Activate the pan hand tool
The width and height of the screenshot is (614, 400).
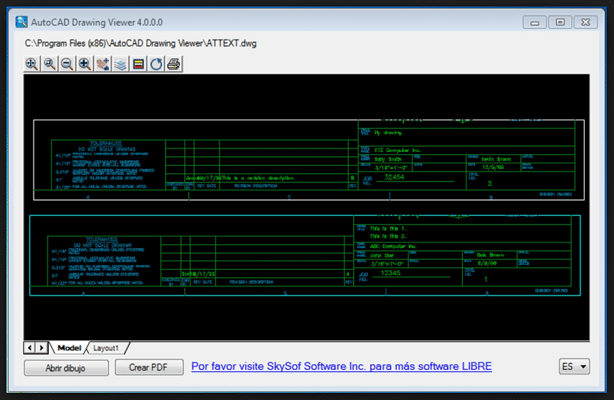pos(103,64)
